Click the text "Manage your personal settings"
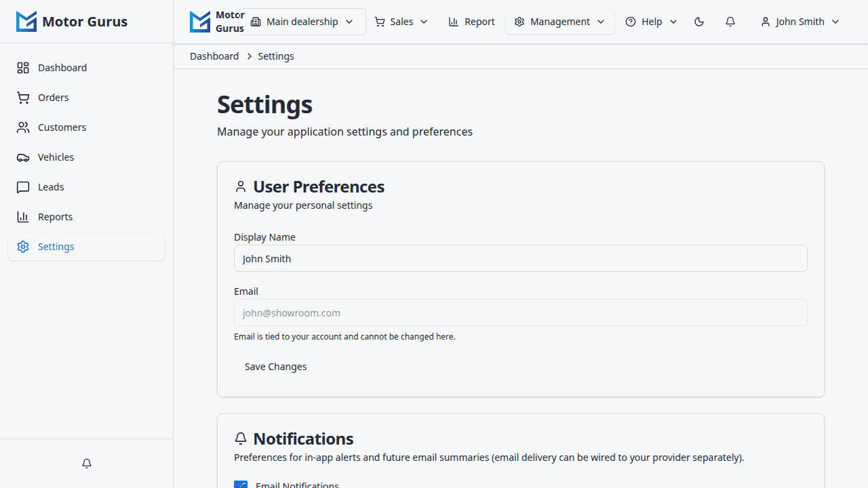Image resolution: width=868 pixels, height=488 pixels. (303, 205)
